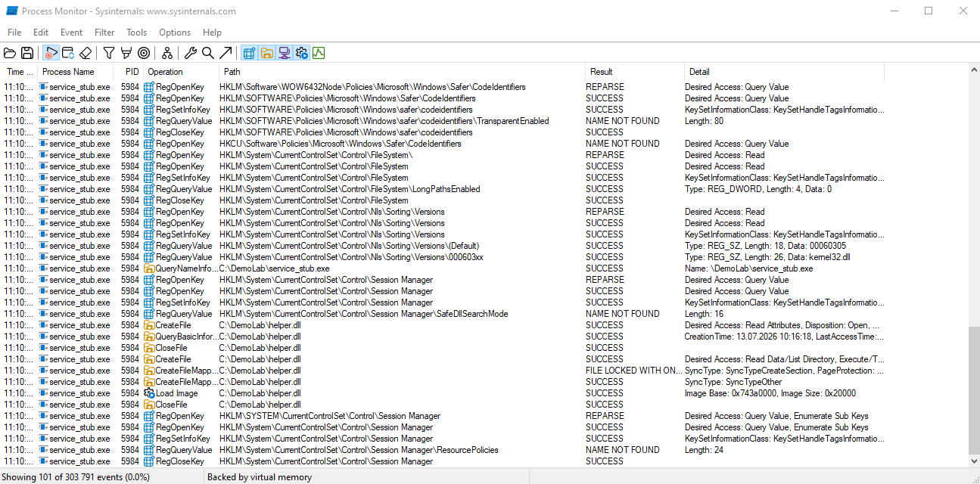Screen dimensions: 980x484
Task: Open the Tools menu
Action: tap(137, 33)
